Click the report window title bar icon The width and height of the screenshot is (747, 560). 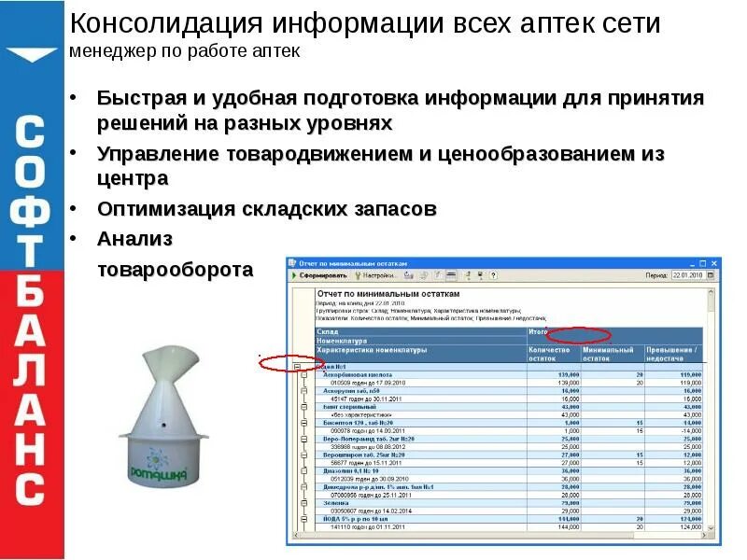(292, 263)
